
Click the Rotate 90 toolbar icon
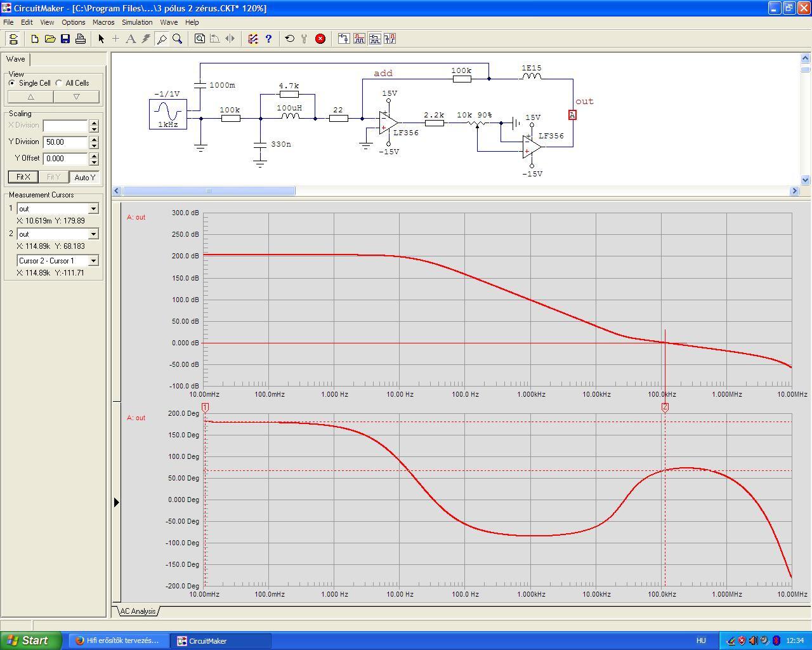(x=215, y=39)
